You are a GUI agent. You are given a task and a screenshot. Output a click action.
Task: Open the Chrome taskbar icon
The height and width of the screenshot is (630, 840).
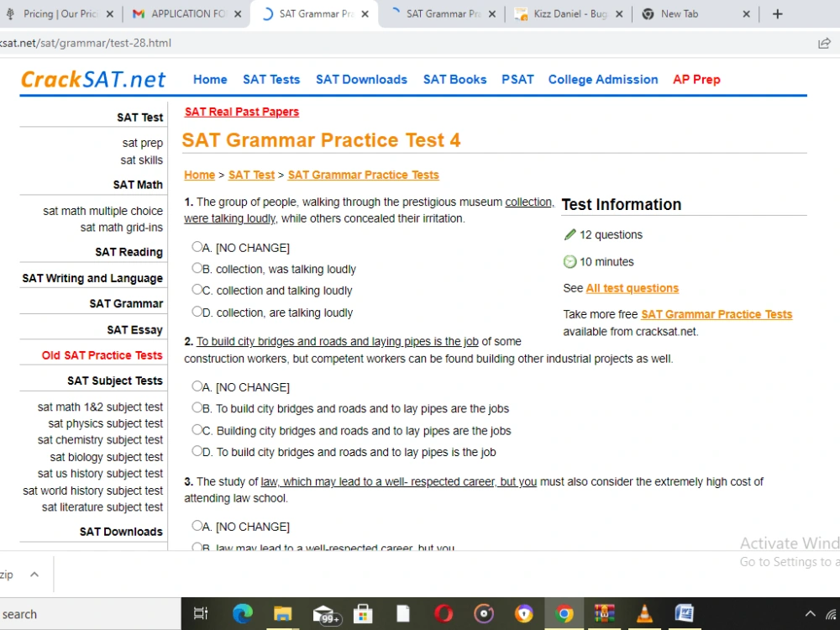click(x=564, y=613)
